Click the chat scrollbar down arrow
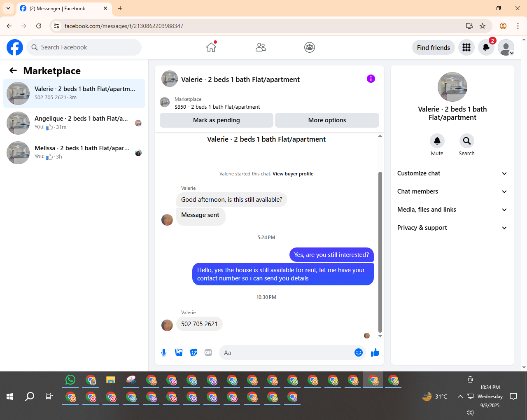527x420 pixels. (x=380, y=336)
